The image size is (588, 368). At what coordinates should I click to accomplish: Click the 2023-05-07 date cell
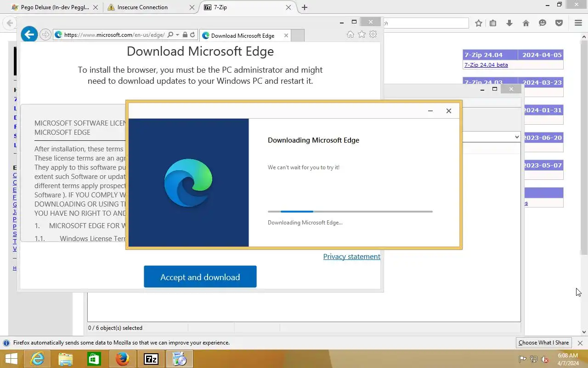coord(543,165)
